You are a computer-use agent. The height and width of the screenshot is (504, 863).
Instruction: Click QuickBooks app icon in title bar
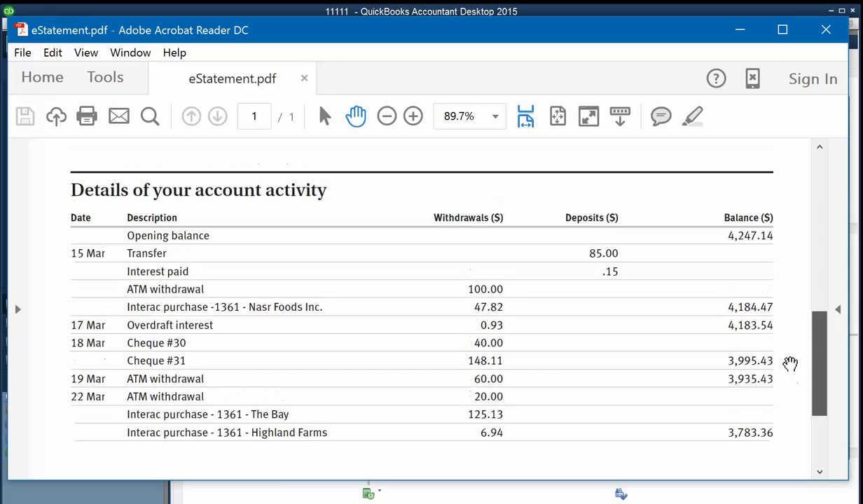[x=8, y=10]
